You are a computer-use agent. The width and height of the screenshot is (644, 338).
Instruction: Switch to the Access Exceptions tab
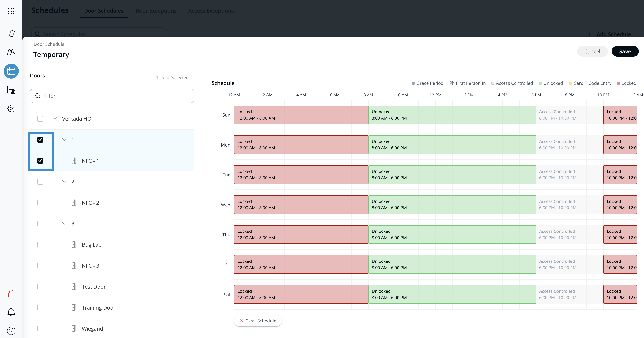point(211,11)
